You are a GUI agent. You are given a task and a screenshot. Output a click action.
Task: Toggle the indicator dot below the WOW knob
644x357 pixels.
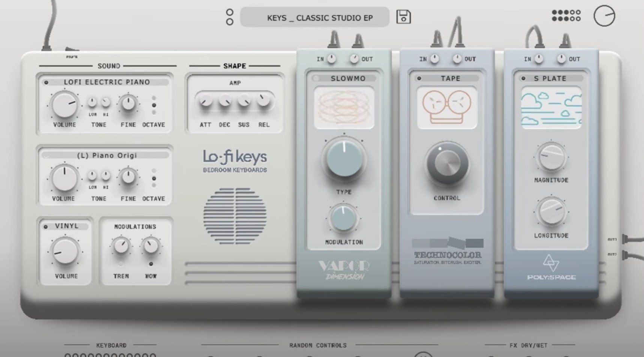click(151, 264)
